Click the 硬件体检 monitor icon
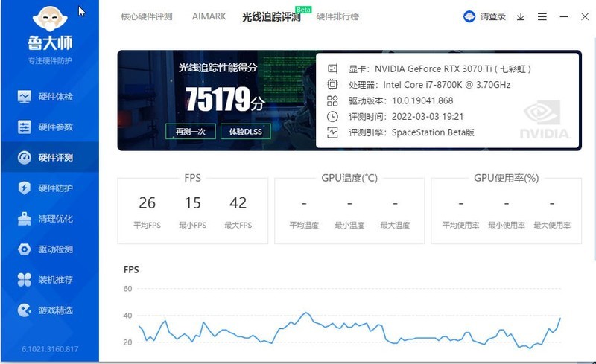The height and width of the screenshot is (364, 596). pyautogui.click(x=25, y=97)
